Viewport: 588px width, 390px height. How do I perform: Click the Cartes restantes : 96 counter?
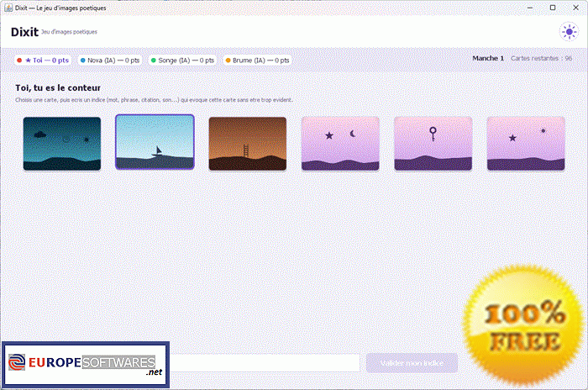541,58
